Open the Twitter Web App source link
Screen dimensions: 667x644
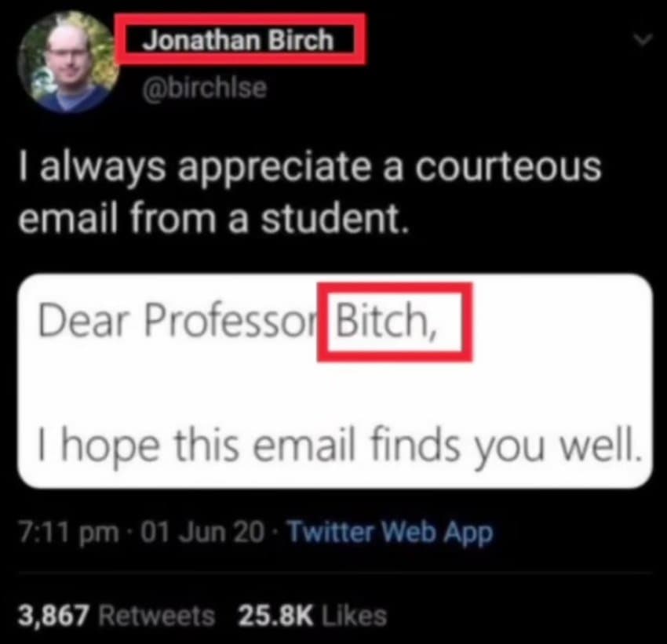click(x=391, y=532)
